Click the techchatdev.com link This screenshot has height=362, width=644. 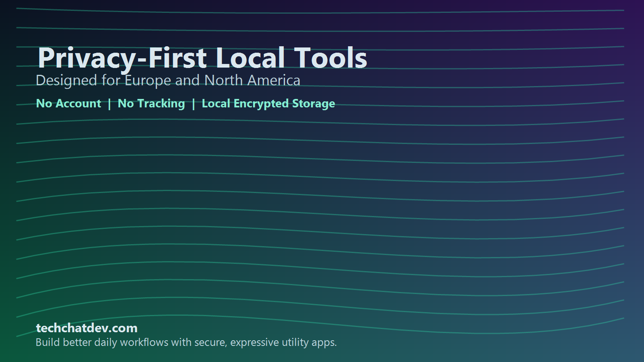tap(86, 328)
